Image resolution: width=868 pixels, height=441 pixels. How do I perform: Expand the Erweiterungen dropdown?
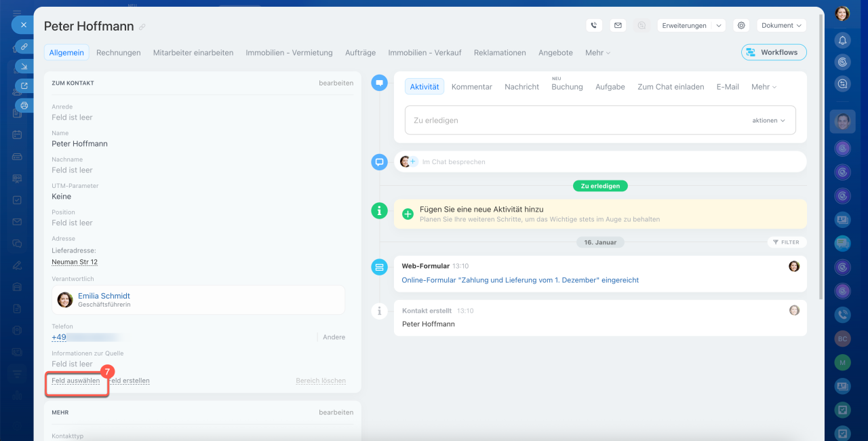(x=691, y=25)
